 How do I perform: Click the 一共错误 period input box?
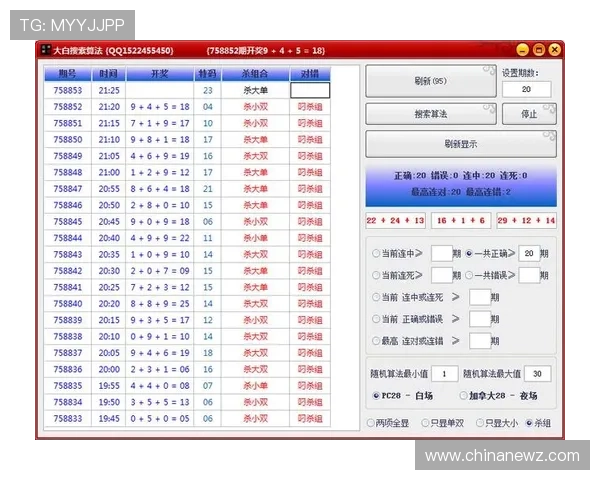529,275
